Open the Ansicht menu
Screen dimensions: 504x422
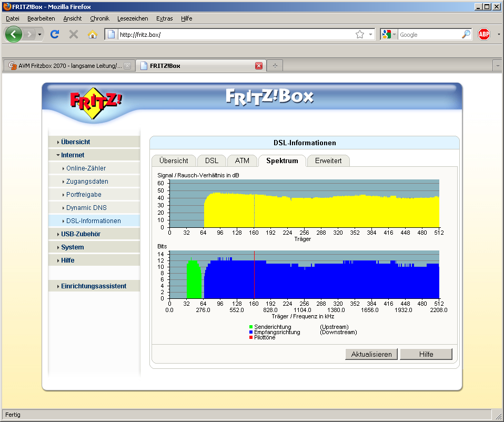coord(72,18)
